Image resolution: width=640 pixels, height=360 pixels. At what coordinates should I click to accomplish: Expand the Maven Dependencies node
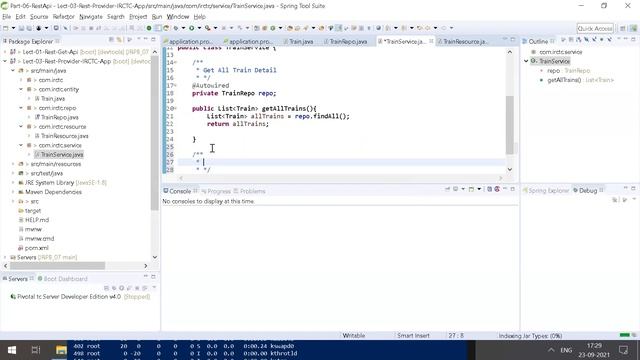(x=13, y=192)
